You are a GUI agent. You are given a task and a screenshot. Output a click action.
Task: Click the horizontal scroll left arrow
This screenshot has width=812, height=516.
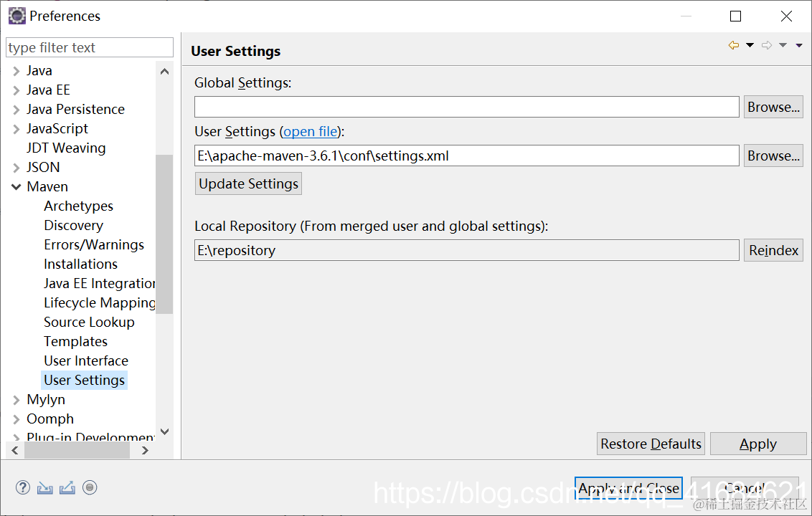[15, 450]
